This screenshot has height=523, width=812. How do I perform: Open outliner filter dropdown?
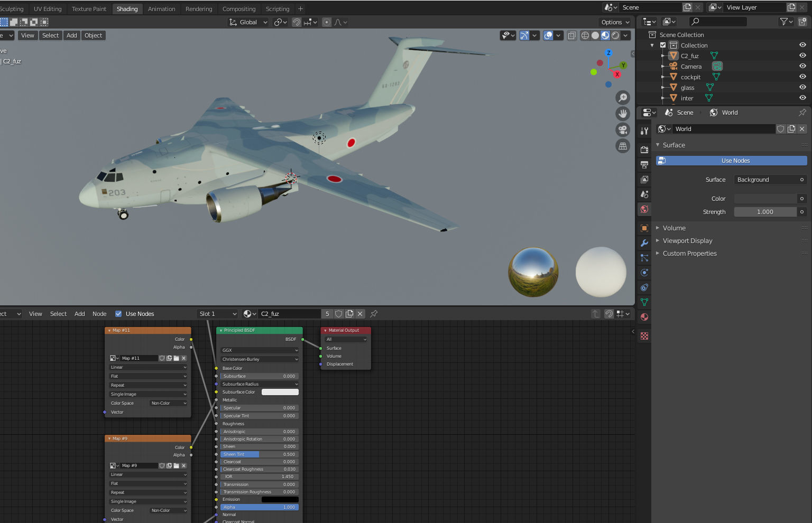point(786,22)
